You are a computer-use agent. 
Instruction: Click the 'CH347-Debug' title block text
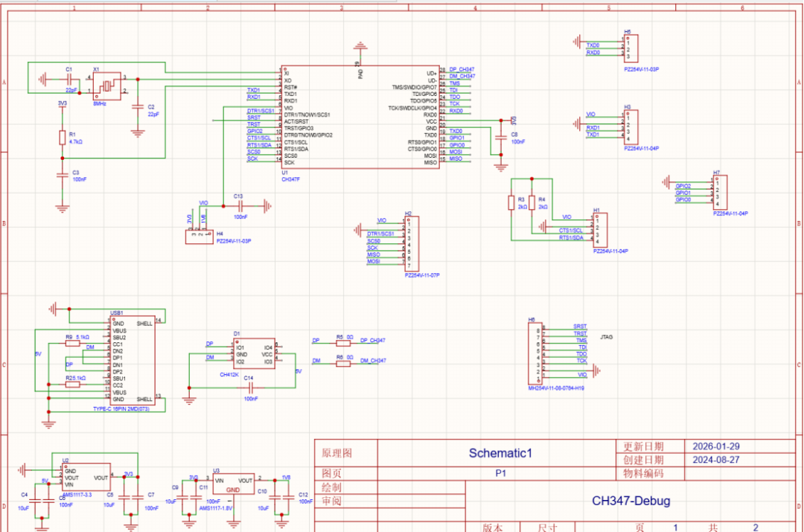[x=631, y=501]
